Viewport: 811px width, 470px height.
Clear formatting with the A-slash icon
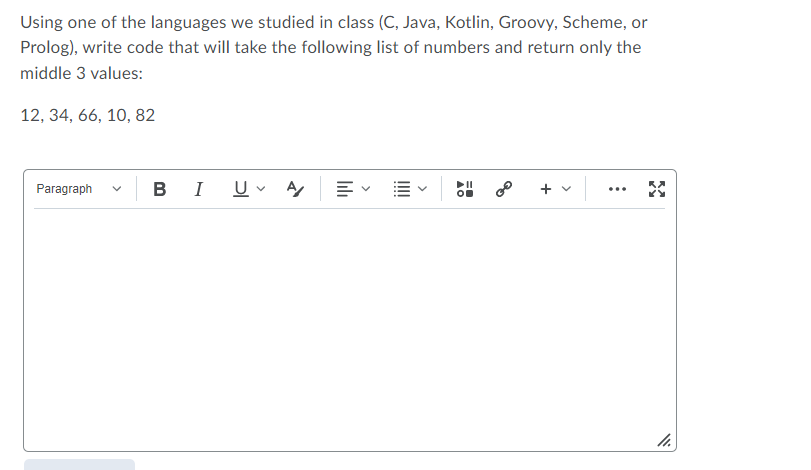295,189
